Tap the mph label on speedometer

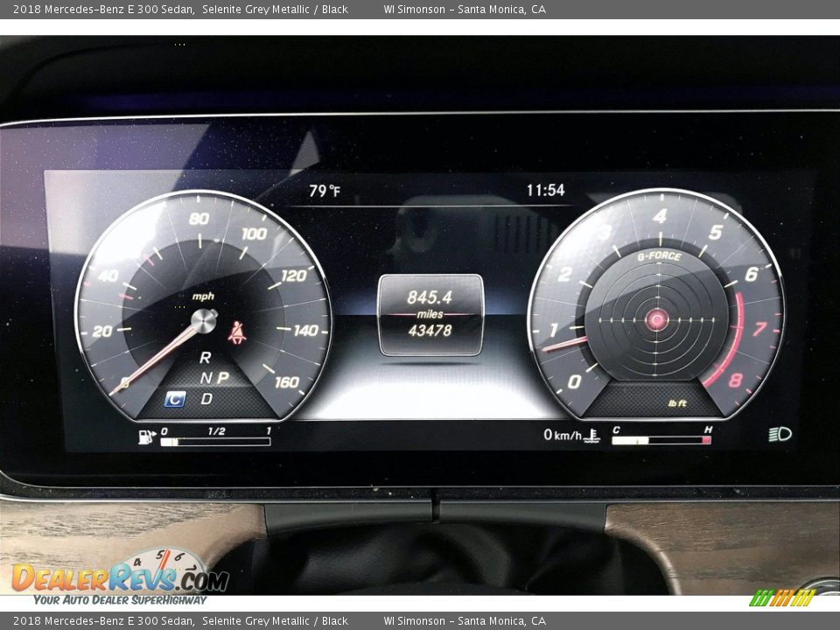tap(203, 297)
